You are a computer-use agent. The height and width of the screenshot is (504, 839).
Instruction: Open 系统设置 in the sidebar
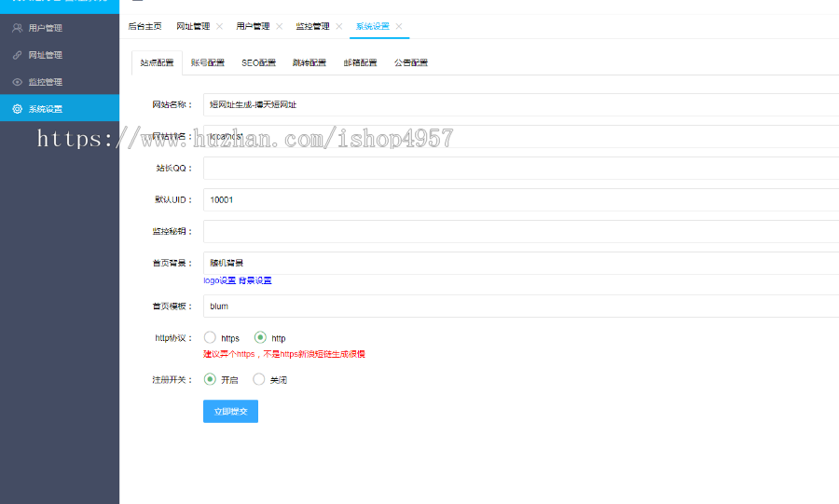point(60,108)
